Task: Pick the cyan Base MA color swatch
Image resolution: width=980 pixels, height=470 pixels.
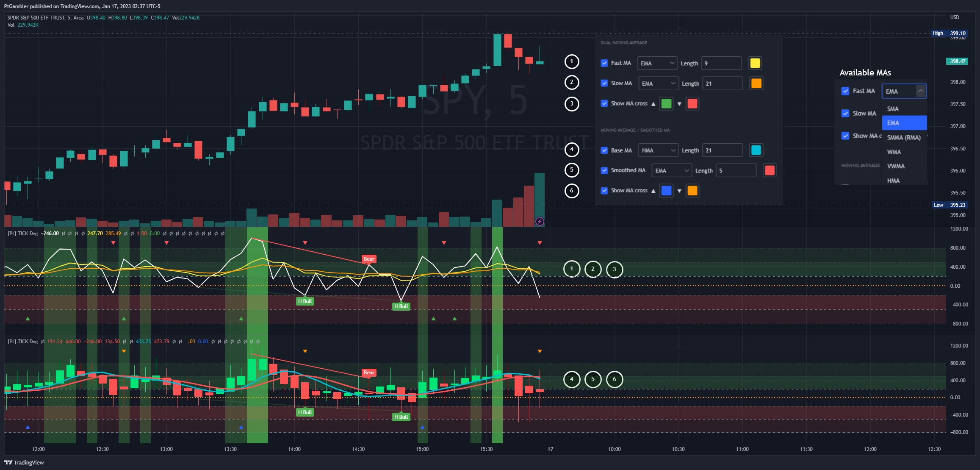Action: pyautogui.click(x=756, y=150)
